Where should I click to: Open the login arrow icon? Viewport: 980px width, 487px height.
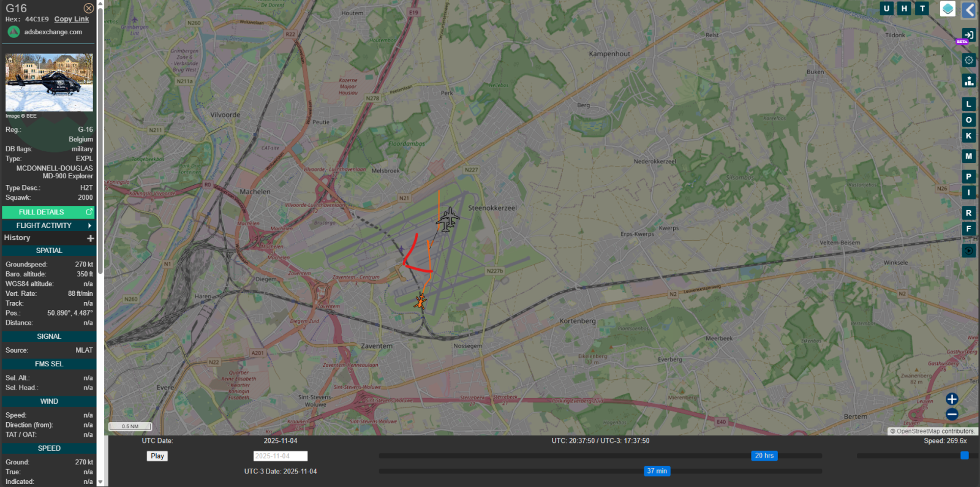[968, 35]
